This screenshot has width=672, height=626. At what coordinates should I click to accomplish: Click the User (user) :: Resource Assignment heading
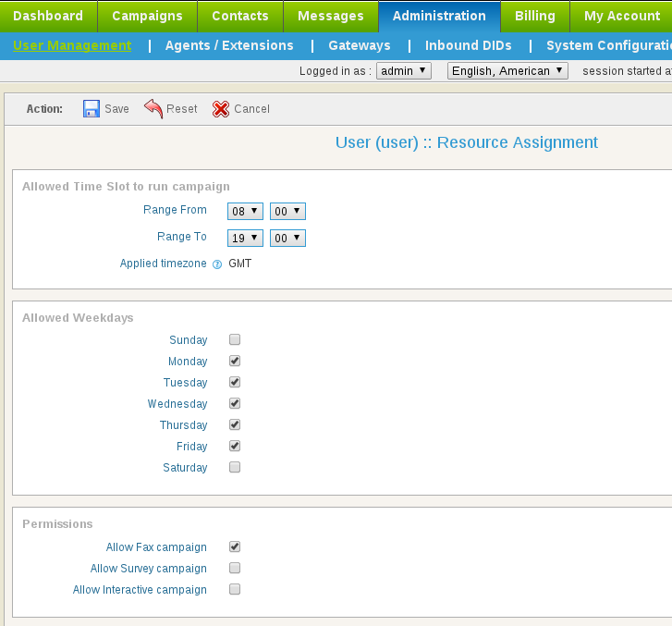(466, 142)
